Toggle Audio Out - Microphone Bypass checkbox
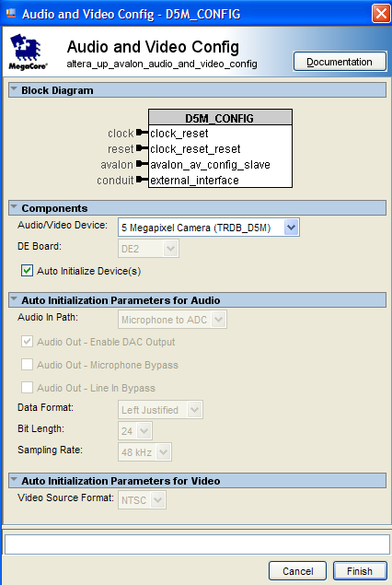392x585 pixels. [27, 365]
